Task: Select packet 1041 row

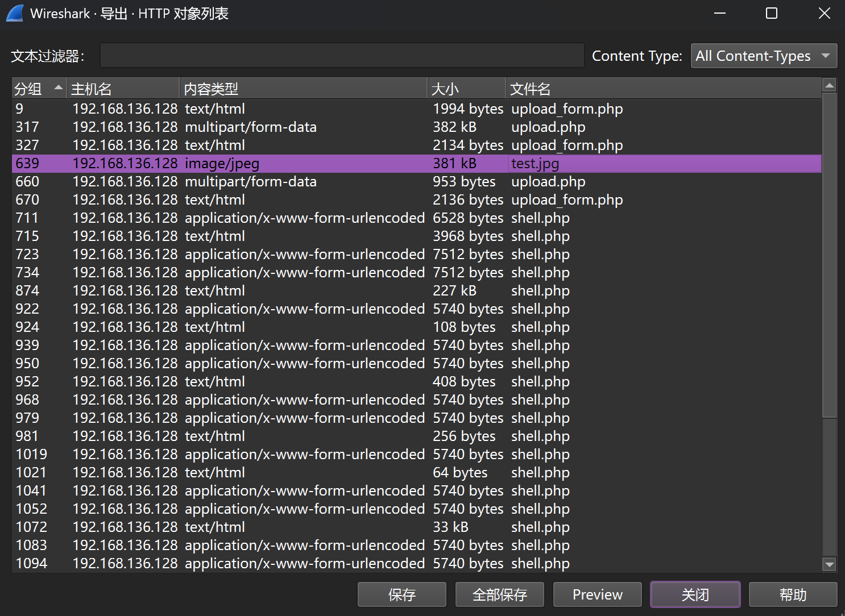Action: [417, 490]
